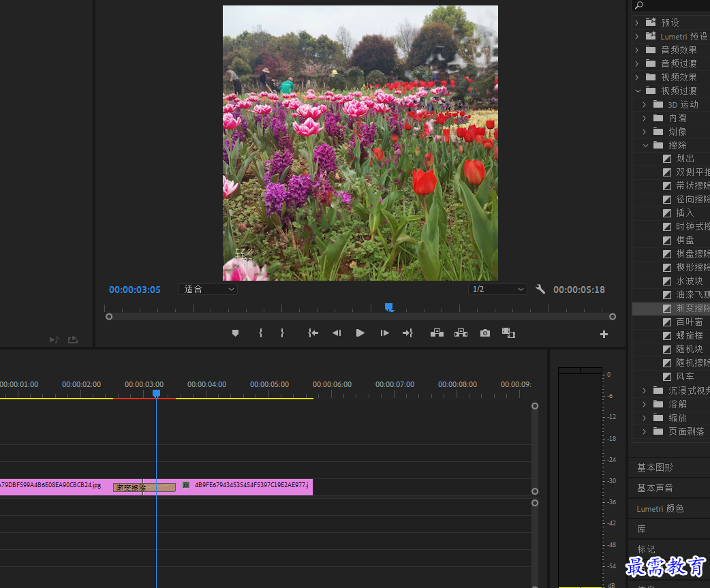Image resolution: width=710 pixels, height=588 pixels.
Task: Select the 划出 wipe transition
Action: tap(685, 159)
